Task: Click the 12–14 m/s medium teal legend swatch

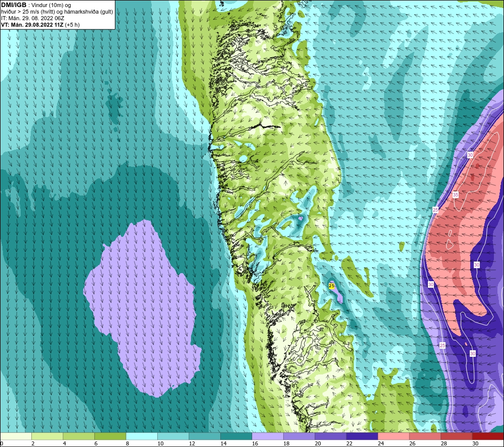Action: [x=205, y=436]
